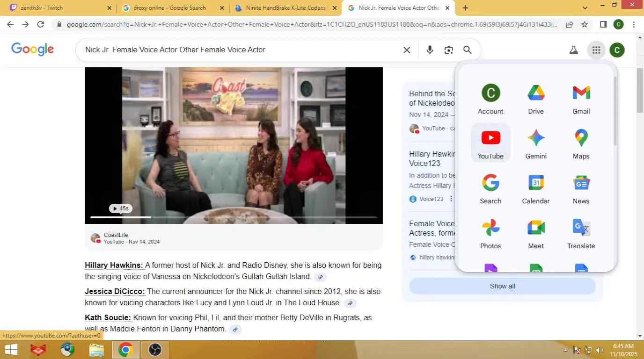644x359 pixels.
Task: Open Google Meet from the apps panel
Action: [x=536, y=233]
